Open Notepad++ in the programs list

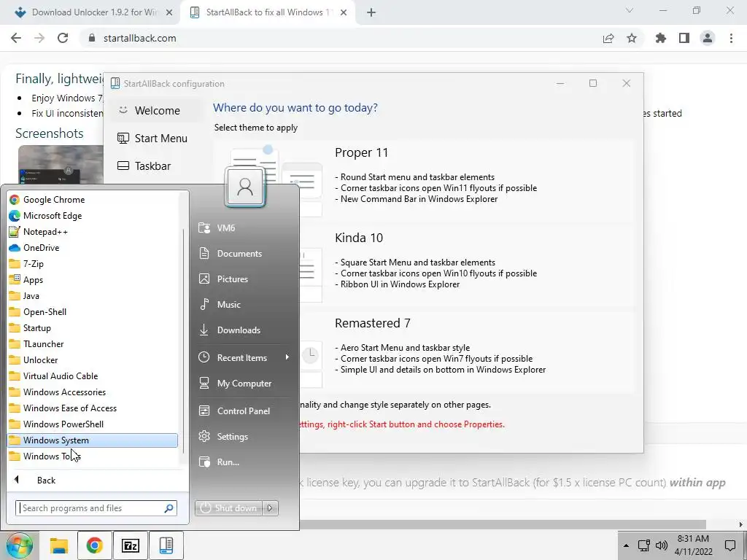click(93, 232)
